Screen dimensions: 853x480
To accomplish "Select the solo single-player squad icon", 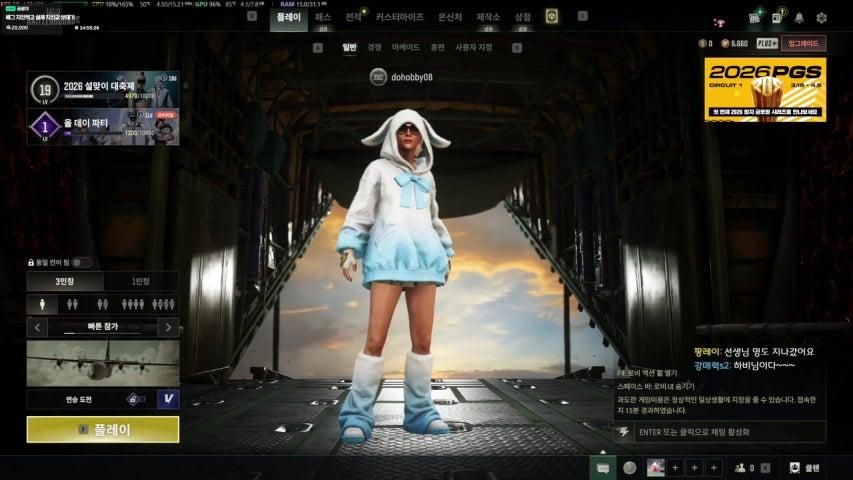I will pos(42,304).
